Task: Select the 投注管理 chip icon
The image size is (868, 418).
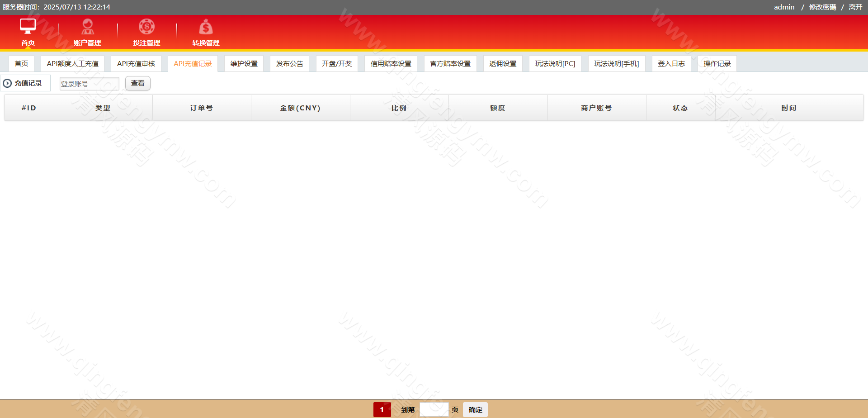Action: pyautogui.click(x=146, y=27)
